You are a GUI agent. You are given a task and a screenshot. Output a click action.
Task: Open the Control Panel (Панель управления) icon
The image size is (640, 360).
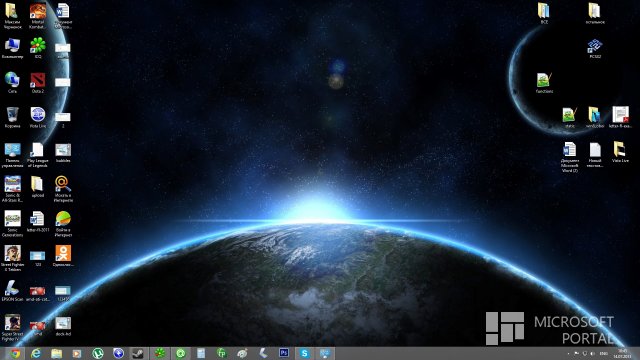click(12, 155)
